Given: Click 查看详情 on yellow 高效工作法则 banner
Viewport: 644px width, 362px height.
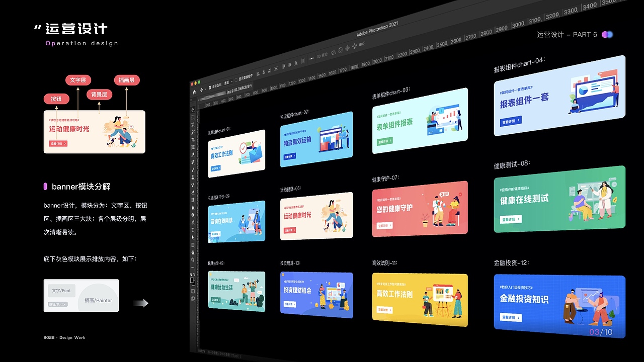Looking at the screenshot, I should pos(385,310).
